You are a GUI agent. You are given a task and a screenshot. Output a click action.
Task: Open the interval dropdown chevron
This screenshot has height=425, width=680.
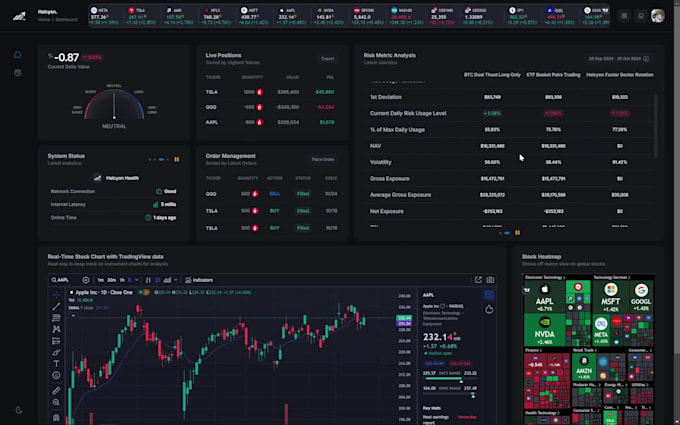[137, 280]
